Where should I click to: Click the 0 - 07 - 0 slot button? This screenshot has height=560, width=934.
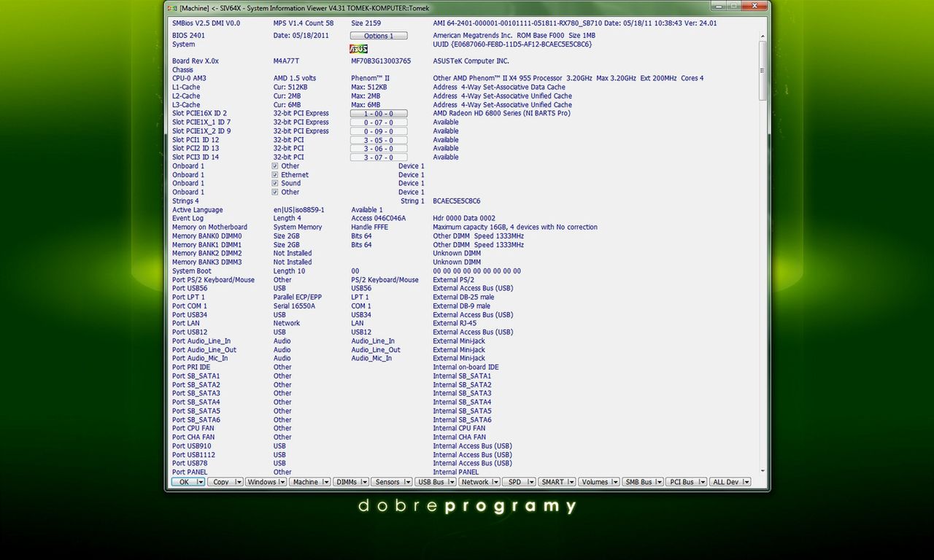(379, 122)
